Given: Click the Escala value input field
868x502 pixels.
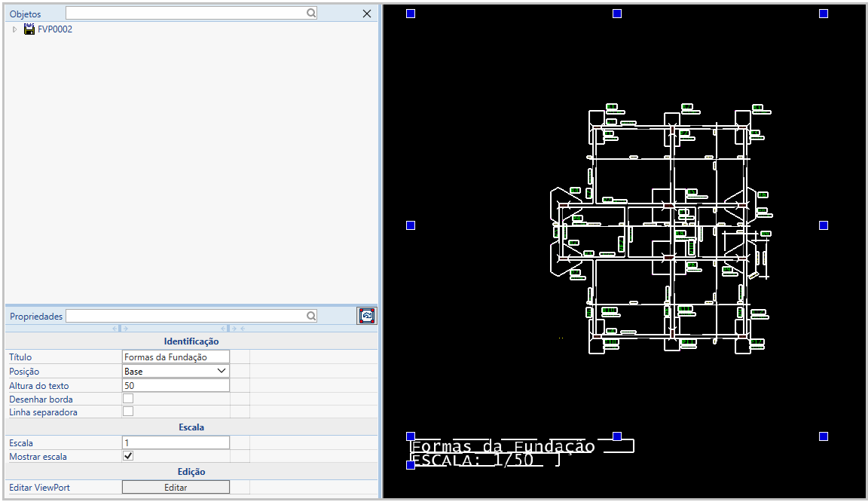Looking at the screenshot, I should (175, 442).
